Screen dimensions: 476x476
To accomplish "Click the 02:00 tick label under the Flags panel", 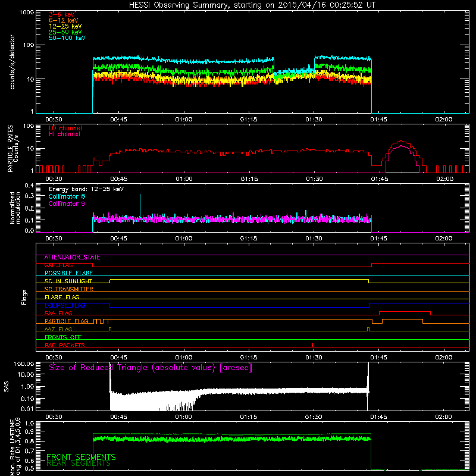I will [444, 358].
